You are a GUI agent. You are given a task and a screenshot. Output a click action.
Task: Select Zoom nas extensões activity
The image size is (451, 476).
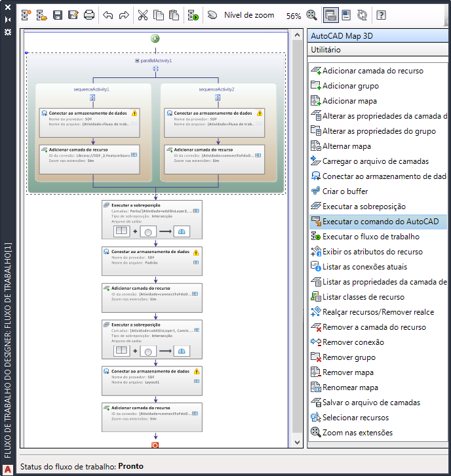coord(378,433)
